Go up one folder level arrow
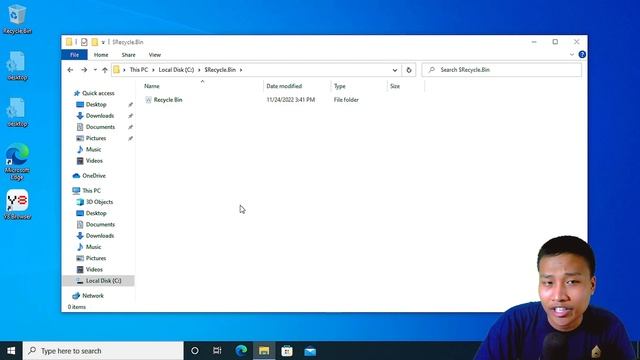Image resolution: width=640 pixels, height=360 pixels. [x=105, y=70]
